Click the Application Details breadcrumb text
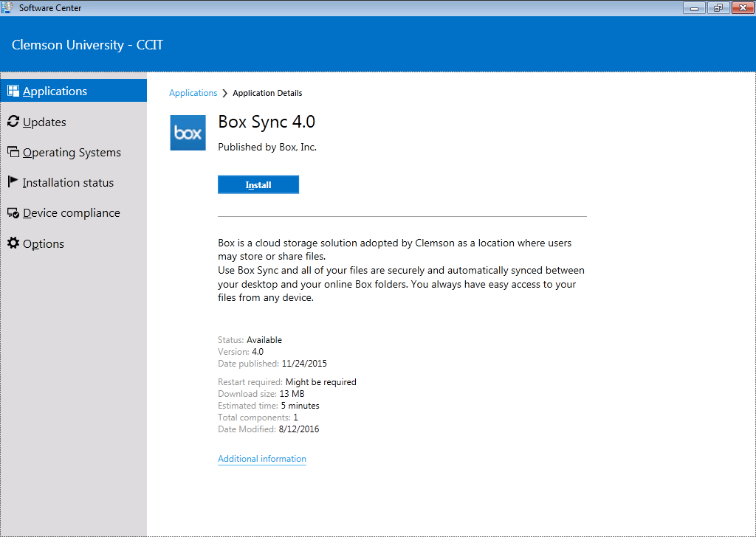 [x=267, y=93]
